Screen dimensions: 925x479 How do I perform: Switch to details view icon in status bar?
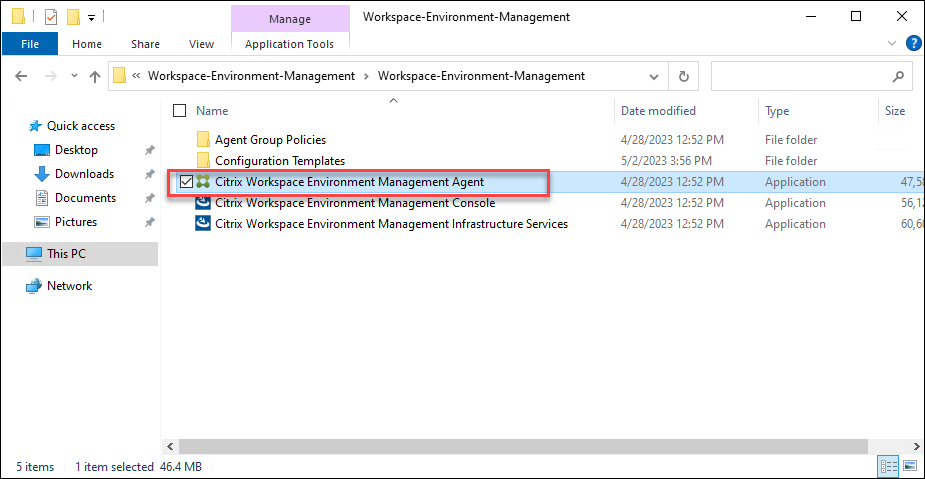point(889,467)
